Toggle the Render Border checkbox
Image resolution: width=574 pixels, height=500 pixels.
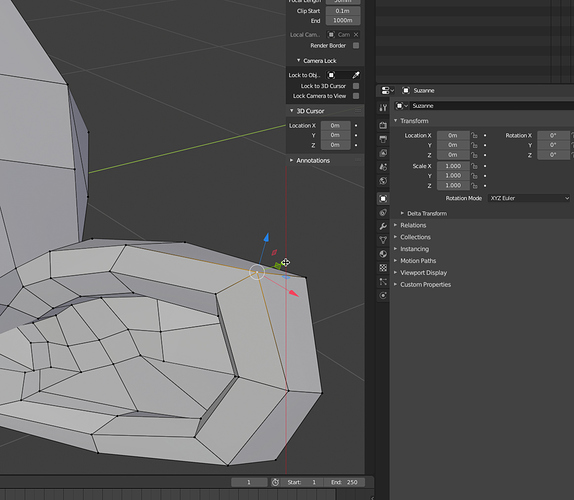(x=356, y=45)
